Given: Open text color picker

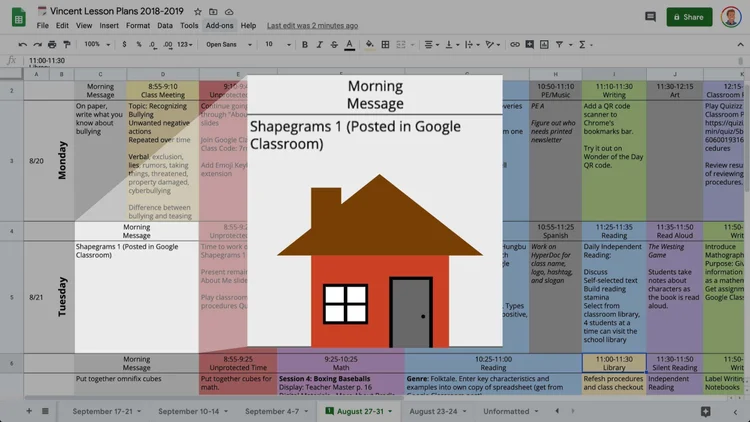Looking at the screenshot, I should point(350,44).
